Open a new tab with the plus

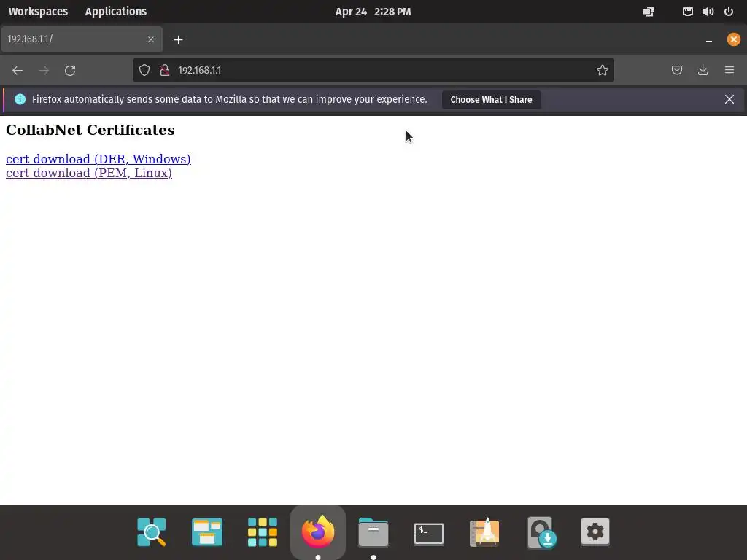pos(178,40)
